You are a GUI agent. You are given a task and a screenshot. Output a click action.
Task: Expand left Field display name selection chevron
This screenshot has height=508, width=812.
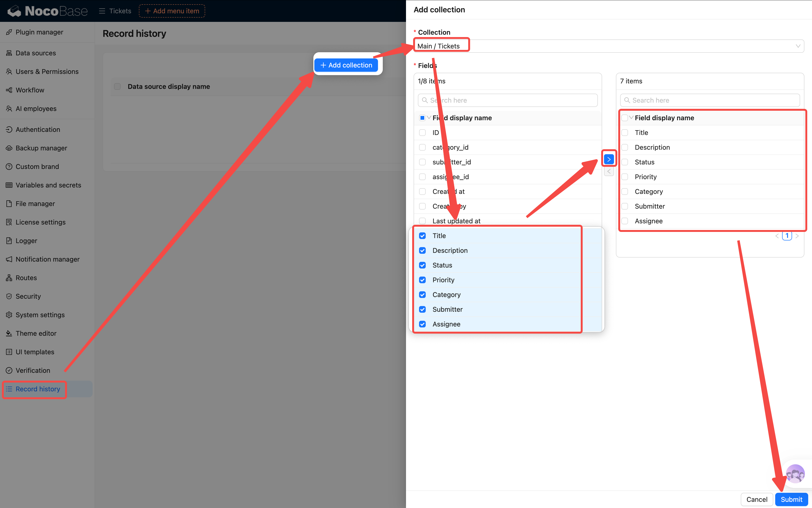pyautogui.click(x=429, y=118)
